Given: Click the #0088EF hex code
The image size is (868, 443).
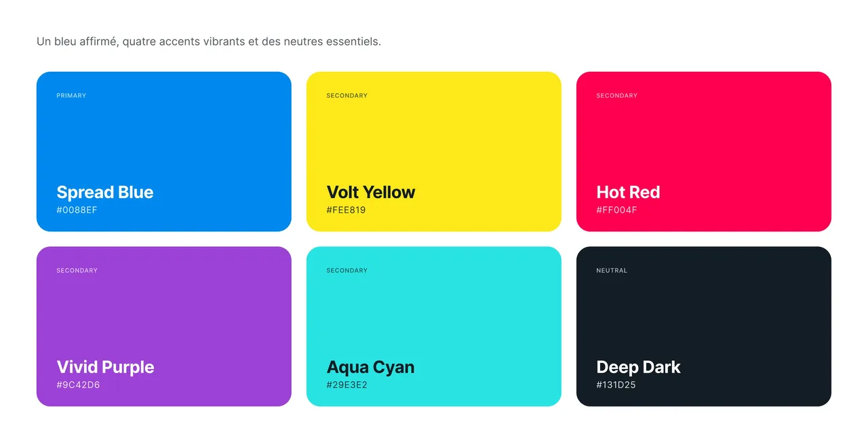Looking at the screenshot, I should point(77,210).
